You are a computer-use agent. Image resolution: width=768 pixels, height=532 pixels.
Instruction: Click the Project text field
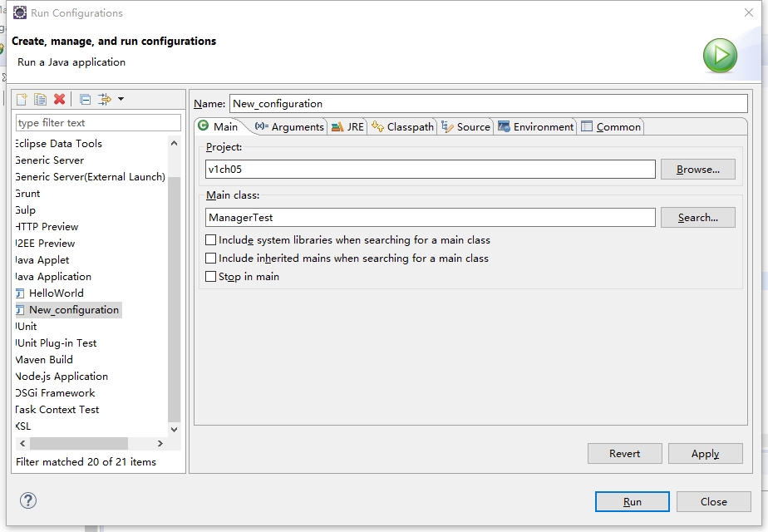point(430,169)
